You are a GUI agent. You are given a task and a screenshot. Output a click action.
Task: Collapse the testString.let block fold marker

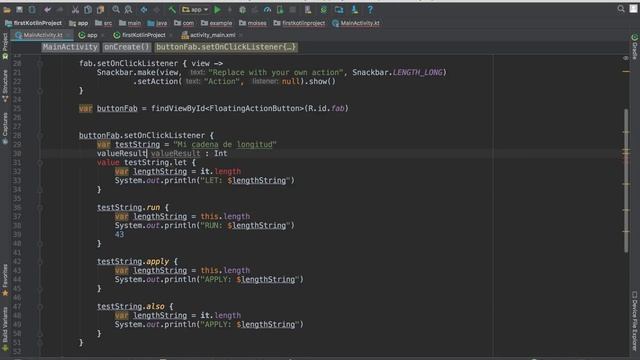pyautogui.click(x=40, y=162)
